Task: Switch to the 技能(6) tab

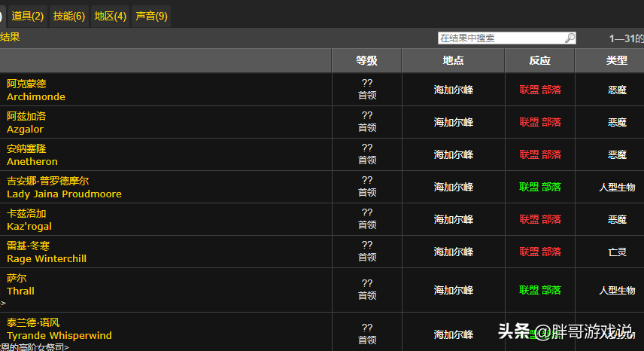Action: (x=69, y=16)
